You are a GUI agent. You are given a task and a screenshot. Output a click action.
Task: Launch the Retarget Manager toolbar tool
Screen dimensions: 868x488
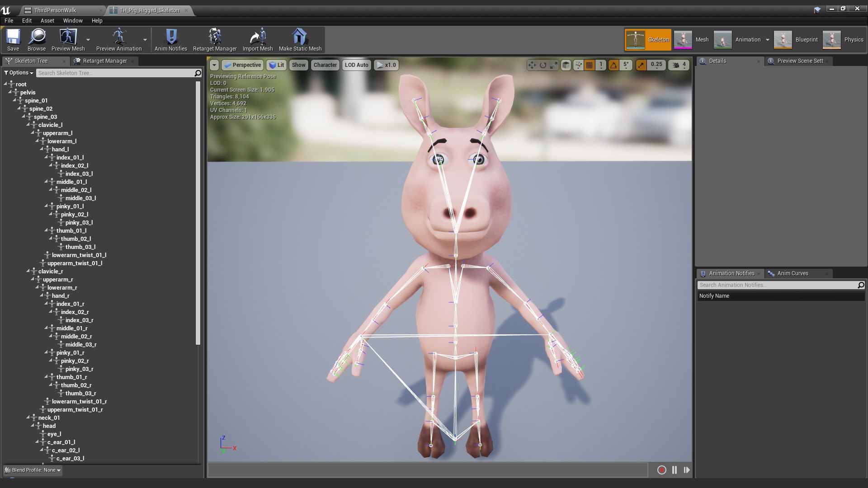[215, 40]
